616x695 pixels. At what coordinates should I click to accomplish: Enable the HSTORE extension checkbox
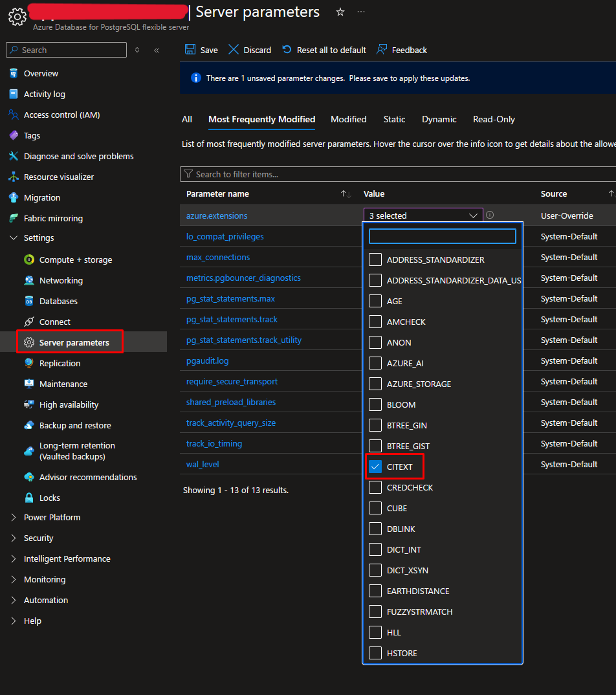[x=375, y=653]
